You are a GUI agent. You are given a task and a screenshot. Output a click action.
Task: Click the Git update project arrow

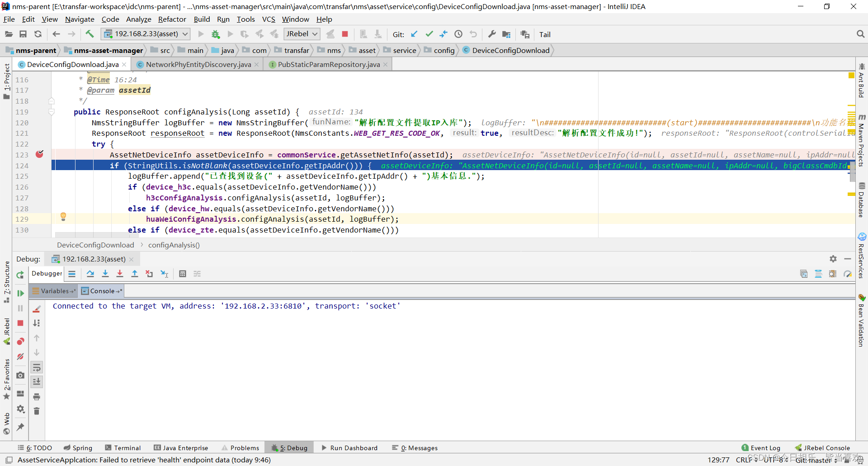(x=414, y=34)
